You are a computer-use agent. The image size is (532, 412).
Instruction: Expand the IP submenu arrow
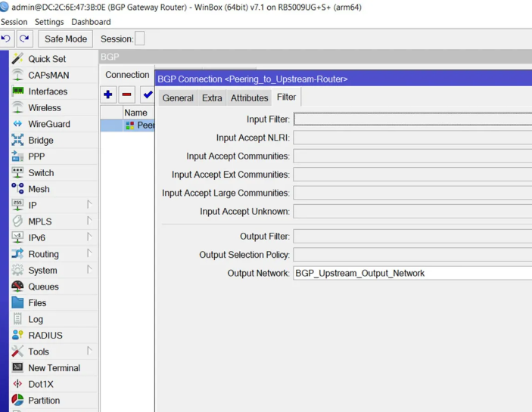point(89,205)
